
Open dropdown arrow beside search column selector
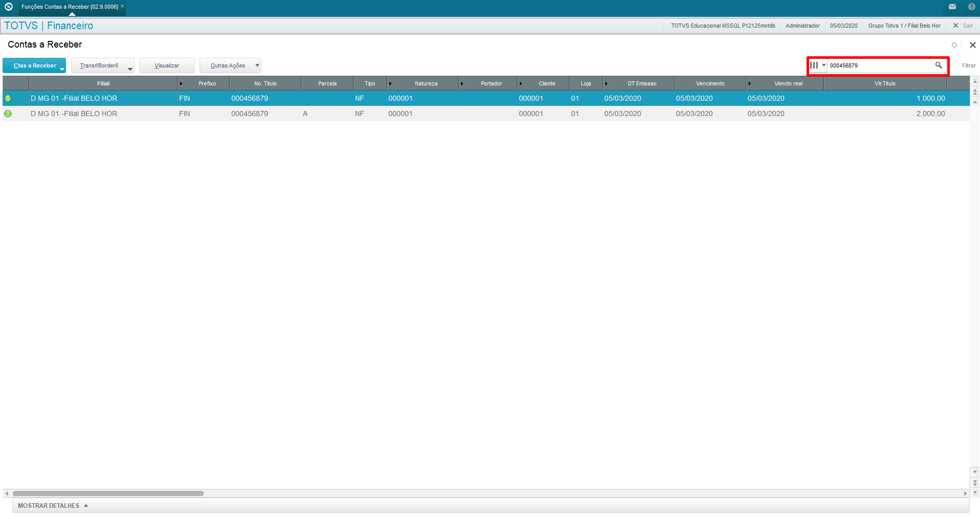pos(823,65)
